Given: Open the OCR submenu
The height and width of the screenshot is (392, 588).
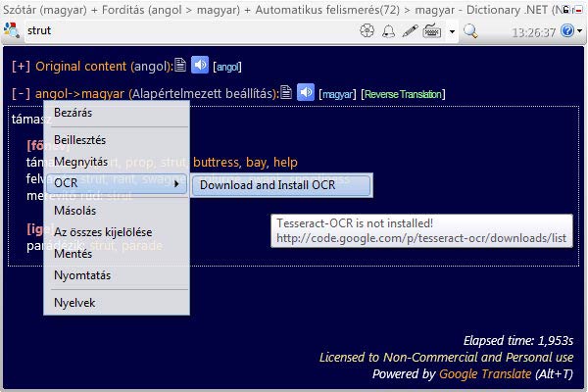Looking at the screenshot, I should (117, 183).
